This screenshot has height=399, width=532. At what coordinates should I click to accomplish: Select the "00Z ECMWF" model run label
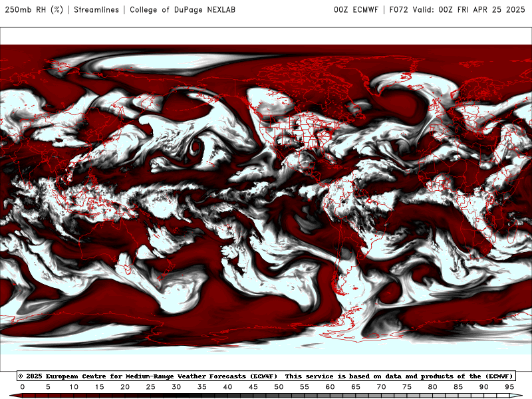click(x=356, y=9)
